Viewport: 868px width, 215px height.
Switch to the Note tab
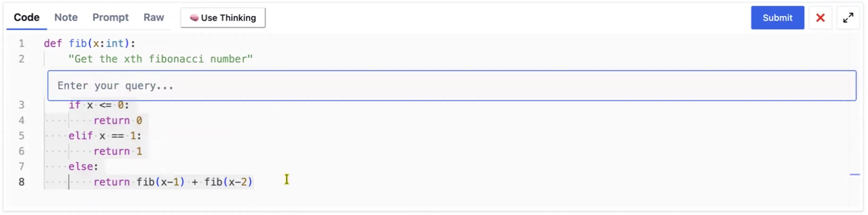pos(66,18)
